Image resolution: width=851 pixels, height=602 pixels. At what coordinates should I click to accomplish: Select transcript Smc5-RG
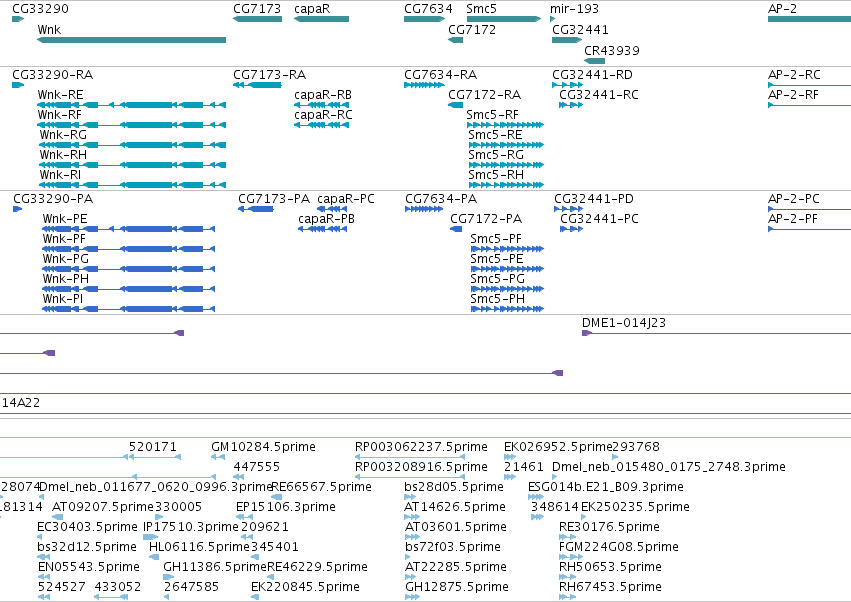[x=506, y=165]
